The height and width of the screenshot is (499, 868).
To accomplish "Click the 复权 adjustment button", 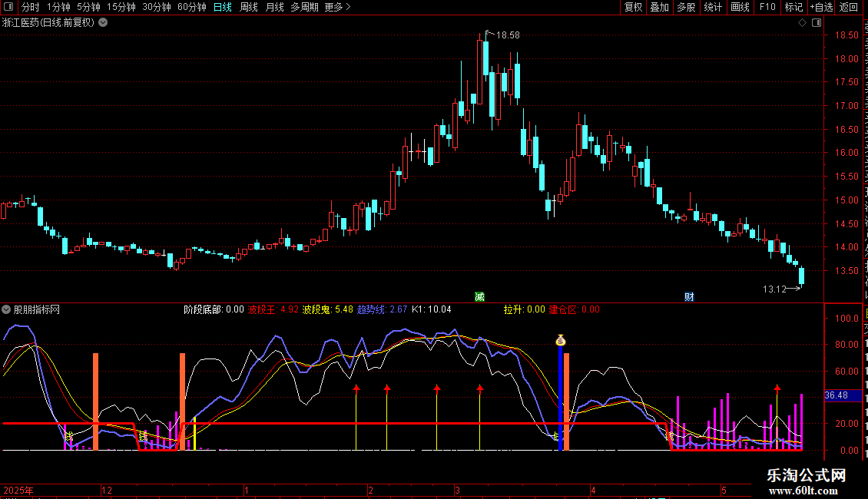I will click(x=633, y=7).
